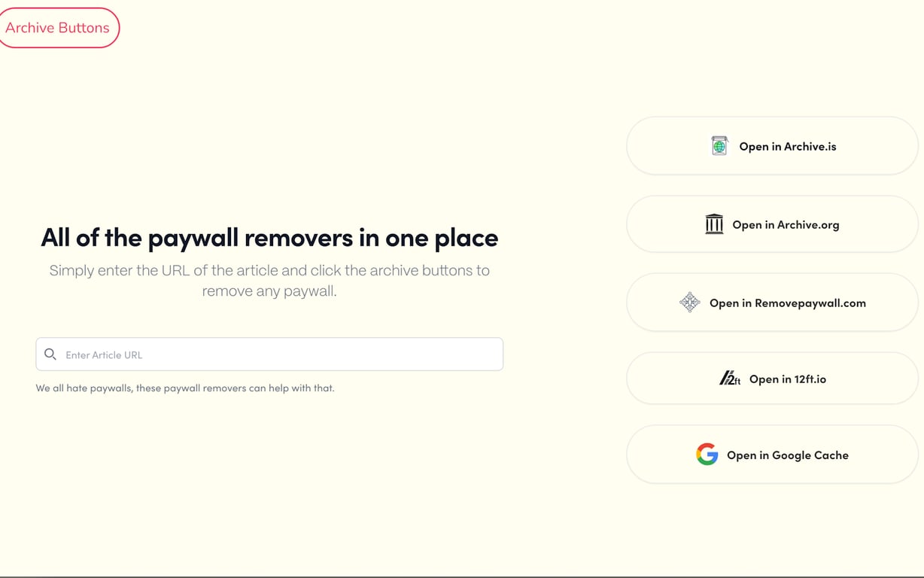
Task: Open the article in Removepaywall.com
Action: (771, 303)
